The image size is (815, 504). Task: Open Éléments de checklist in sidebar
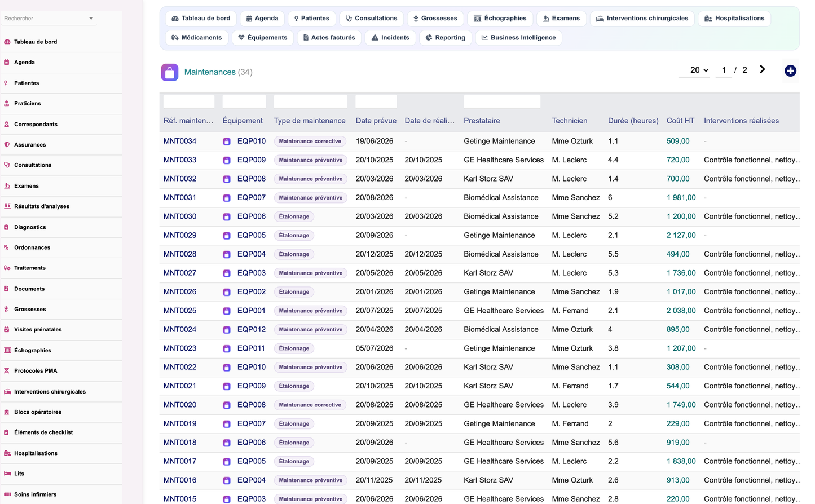[x=43, y=432]
